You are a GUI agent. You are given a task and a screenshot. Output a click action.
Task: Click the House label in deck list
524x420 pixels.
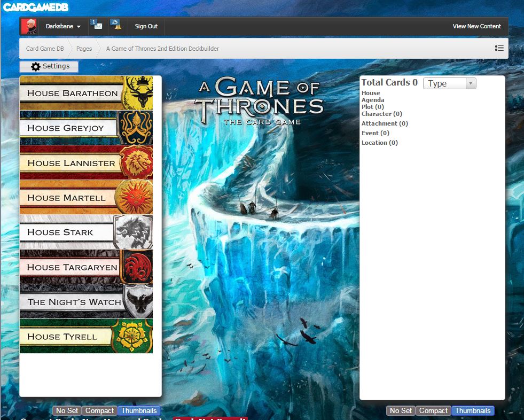point(371,93)
